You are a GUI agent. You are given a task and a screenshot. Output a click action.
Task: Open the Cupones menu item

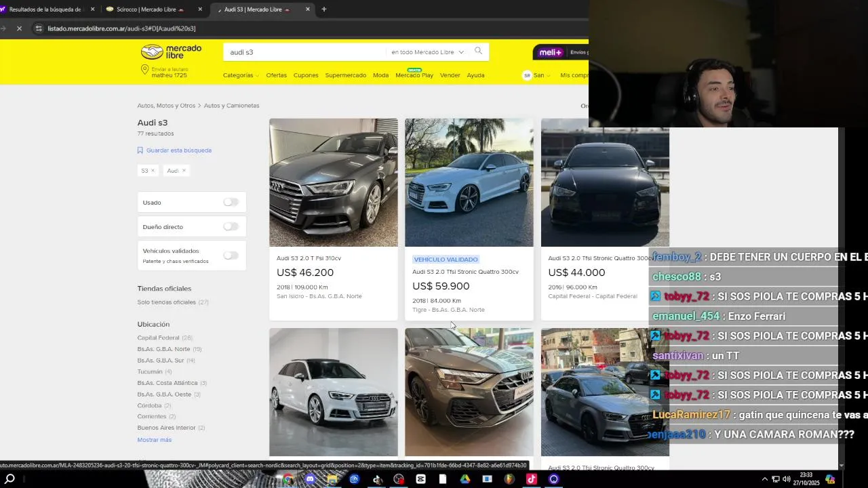306,75
